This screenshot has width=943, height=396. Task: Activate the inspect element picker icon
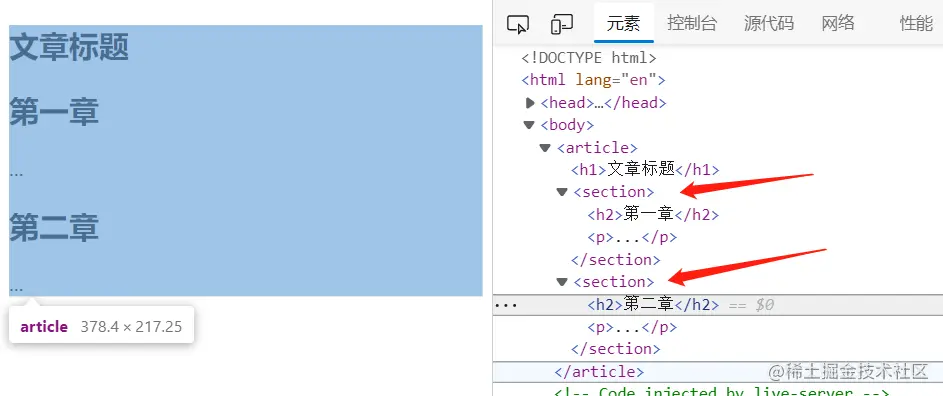(517, 24)
